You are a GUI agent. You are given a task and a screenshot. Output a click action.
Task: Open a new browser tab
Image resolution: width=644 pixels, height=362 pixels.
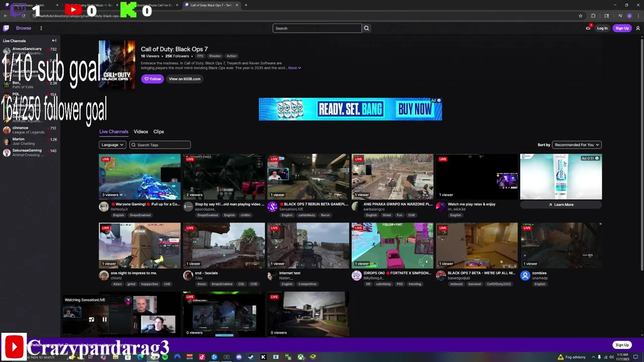pos(246,5)
